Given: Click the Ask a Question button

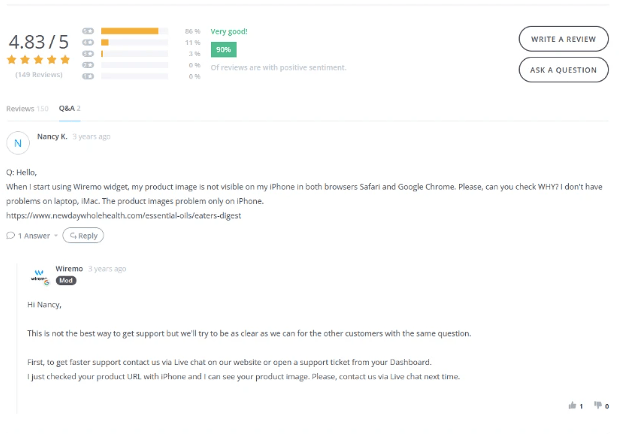Looking at the screenshot, I should [563, 70].
